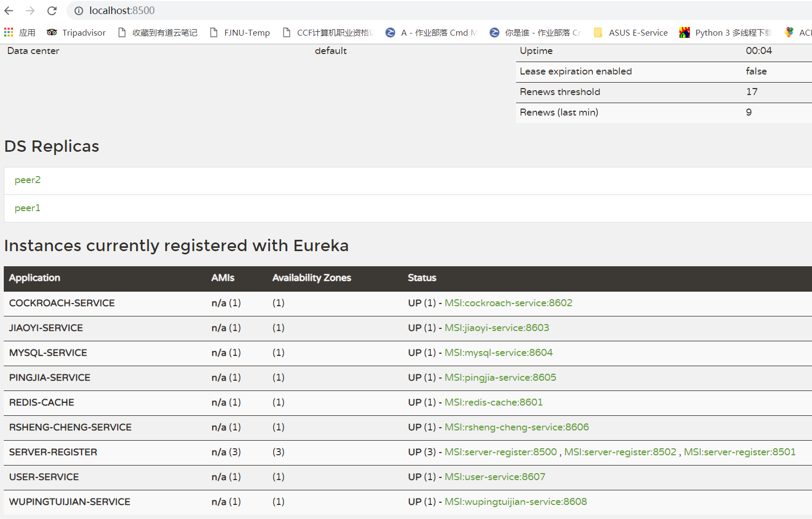Image resolution: width=812 pixels, height=519 pixels.
Task: Click the site info icon beside localhost
Action: point(79,11)
